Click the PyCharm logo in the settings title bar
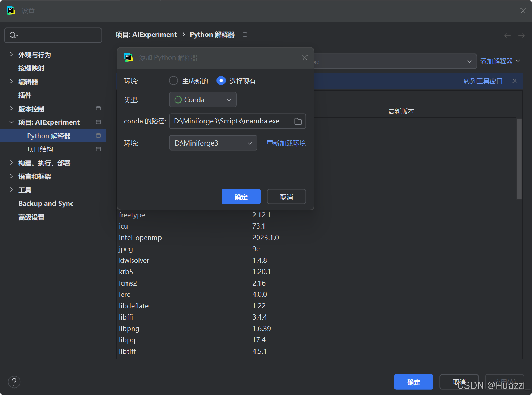Screen dimensions: 532x395 pos(11,10)
